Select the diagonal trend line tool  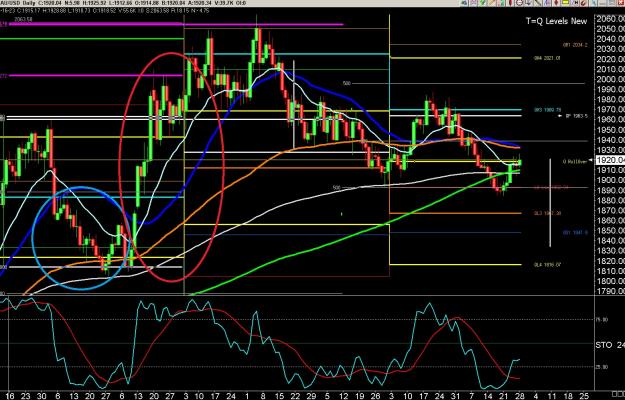pos(538,3)
